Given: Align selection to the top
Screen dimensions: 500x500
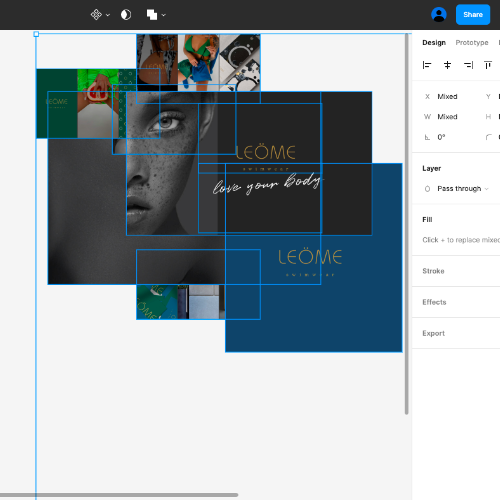Looking at the screenshot, I should [x=488, y=65].
